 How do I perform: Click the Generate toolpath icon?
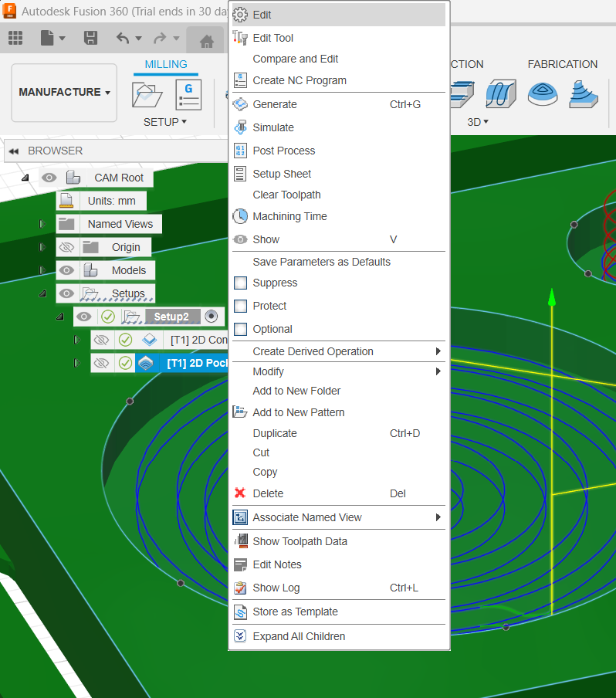pos(240,104)
